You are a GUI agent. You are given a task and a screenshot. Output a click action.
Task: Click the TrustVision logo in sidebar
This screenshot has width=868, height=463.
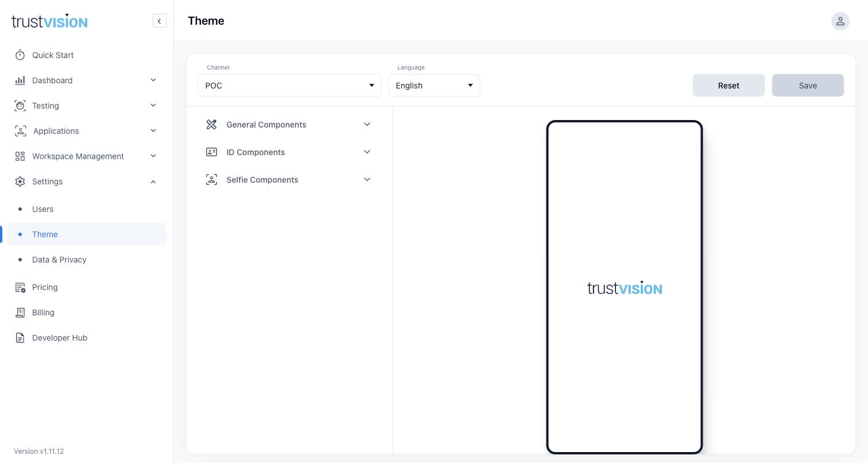49,21
